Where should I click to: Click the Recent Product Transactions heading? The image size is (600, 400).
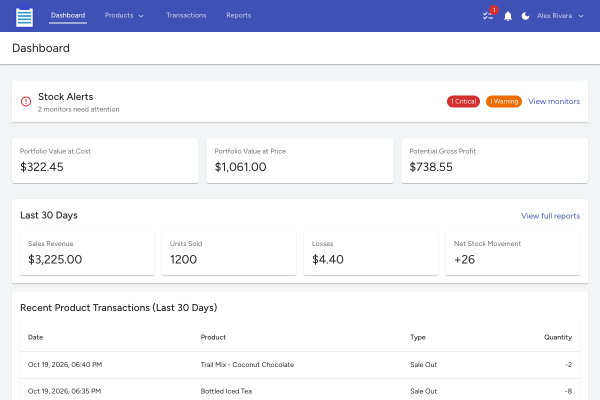coord(119,308)
